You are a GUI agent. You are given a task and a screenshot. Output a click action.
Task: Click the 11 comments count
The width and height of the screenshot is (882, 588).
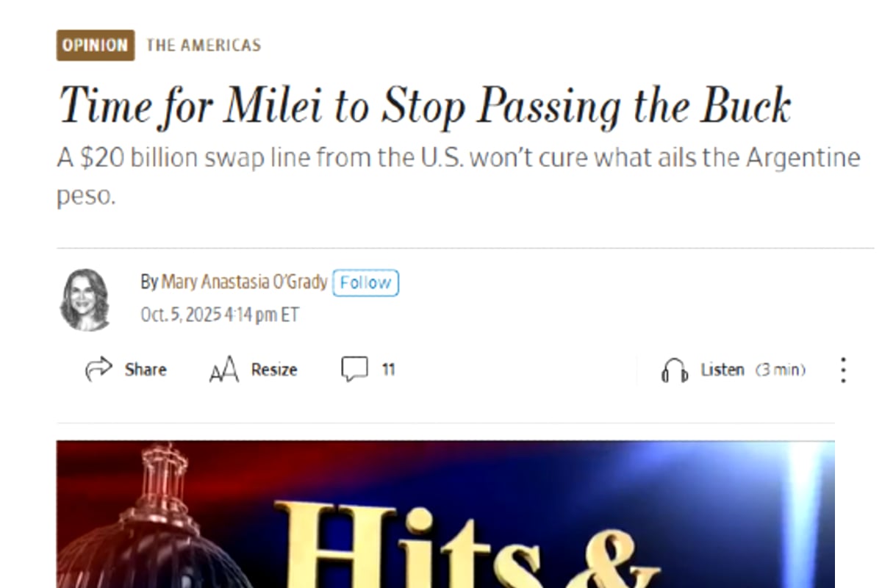click(x=388, y=370)
